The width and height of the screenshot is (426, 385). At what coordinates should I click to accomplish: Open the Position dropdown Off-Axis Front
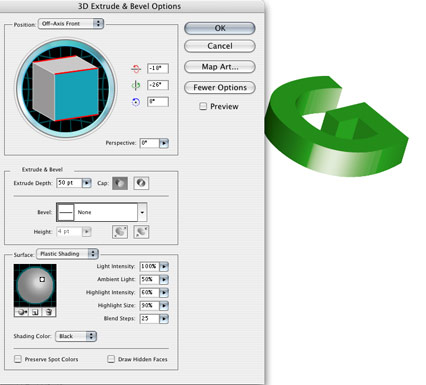tap(71, 24)
